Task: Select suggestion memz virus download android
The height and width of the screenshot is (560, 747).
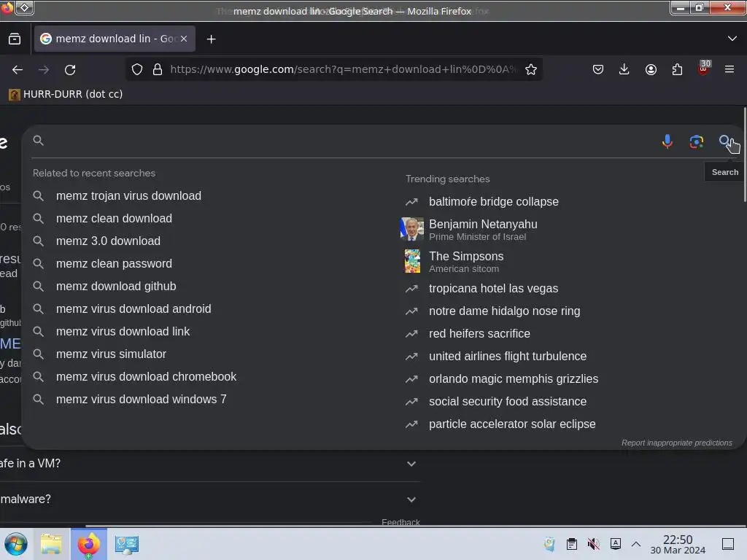Action: (x=133, y=309)
